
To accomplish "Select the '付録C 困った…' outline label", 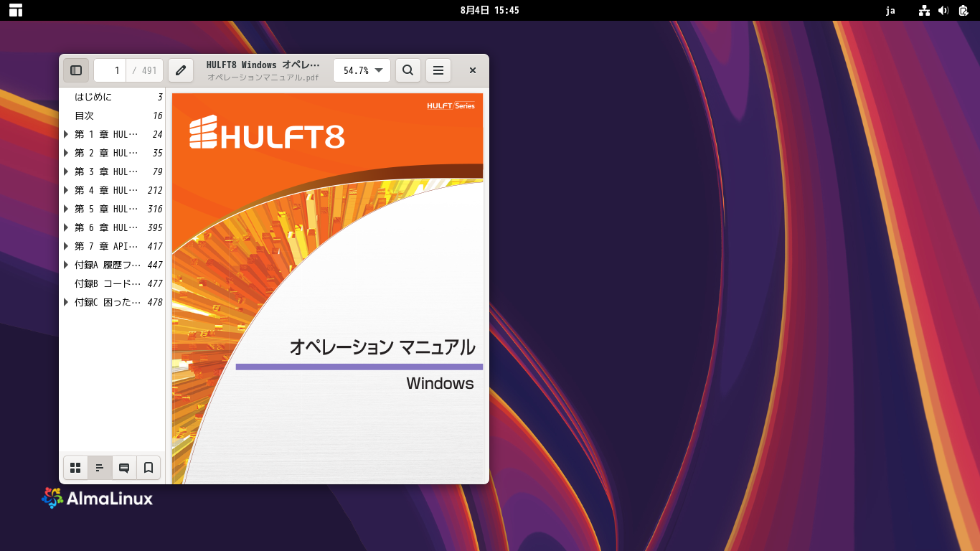I will [108, 302].
